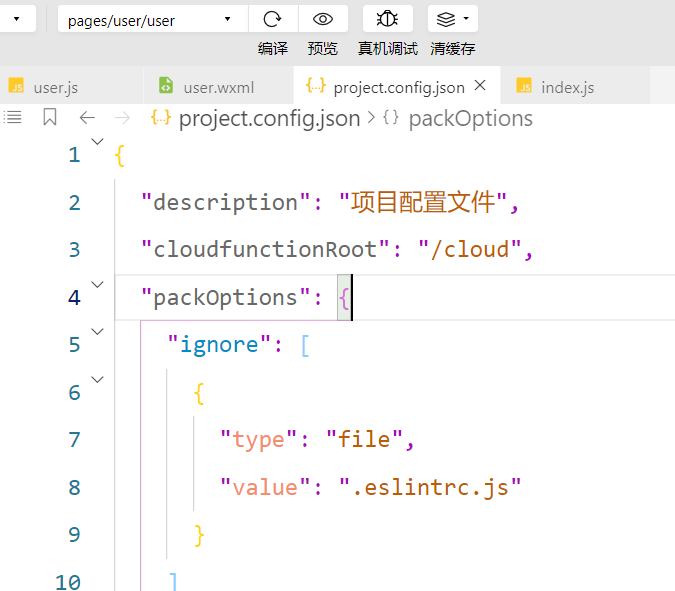Click the 预览 label
Screen dimensions: 675x591
pos(322,48)
